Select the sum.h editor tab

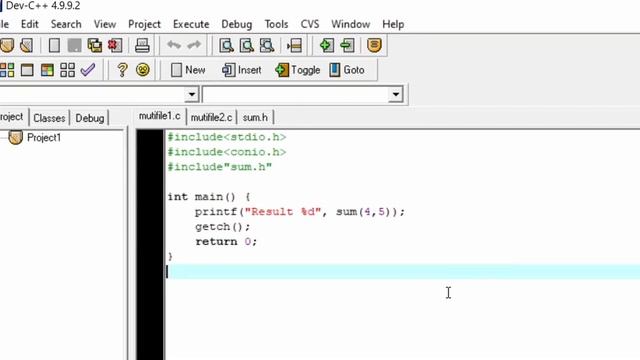click(255, 118)
